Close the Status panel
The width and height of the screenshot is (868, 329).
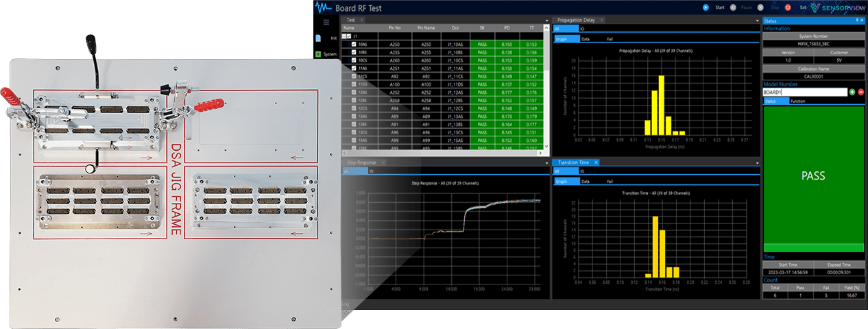(863, 21)
